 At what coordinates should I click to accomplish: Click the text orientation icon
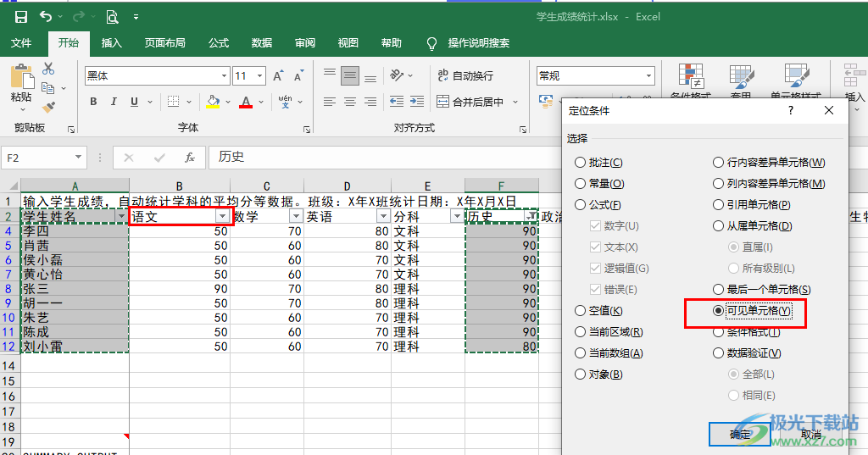click(397, 75)
